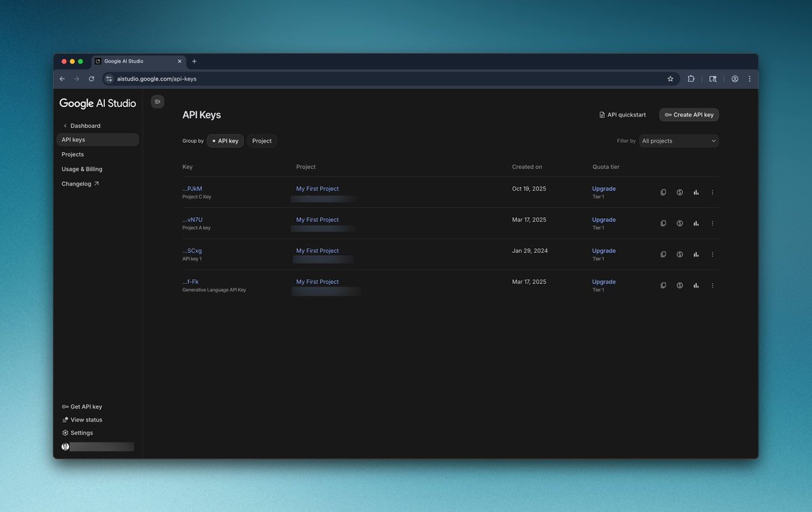This screenshot has height=512, width=812.
Task: Click Get API key in sidebar
Action: tap(82, 406)
